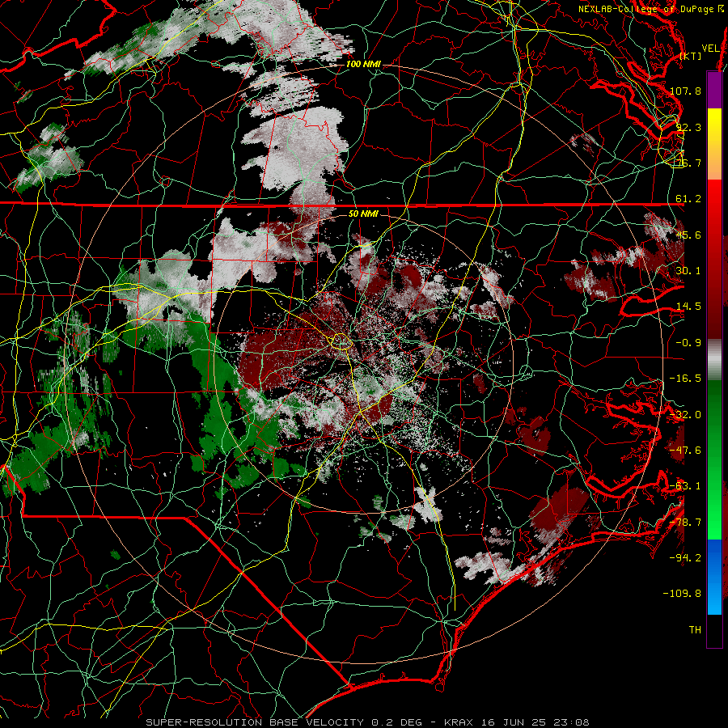
Task: Click the -78.7 legend value
Action: pos(685,523)
